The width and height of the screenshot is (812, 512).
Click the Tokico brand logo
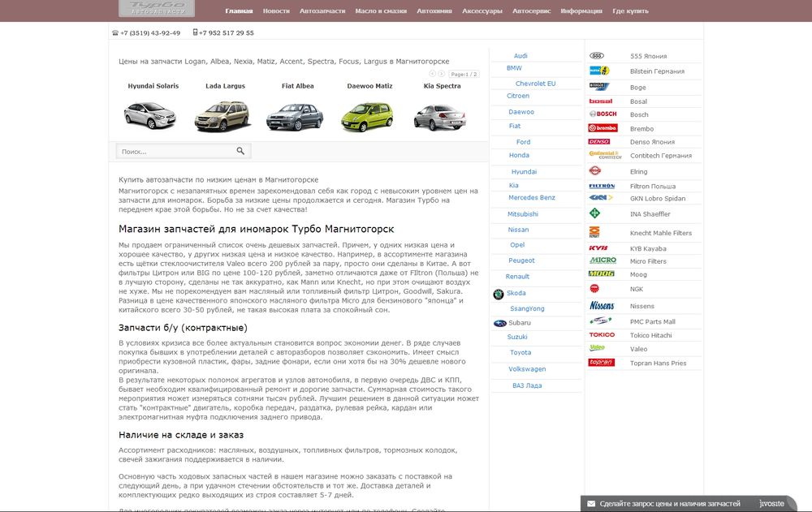coord(602,335)
